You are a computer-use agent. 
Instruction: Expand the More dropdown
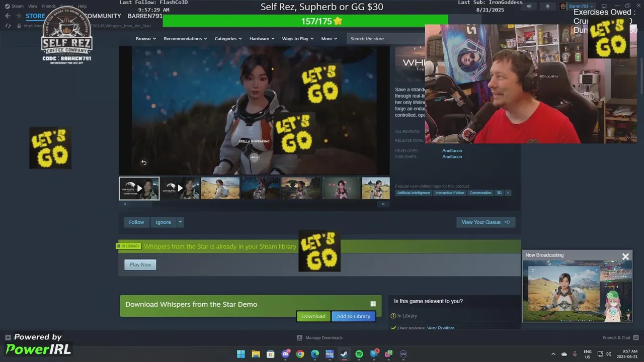tap(329, 39)
